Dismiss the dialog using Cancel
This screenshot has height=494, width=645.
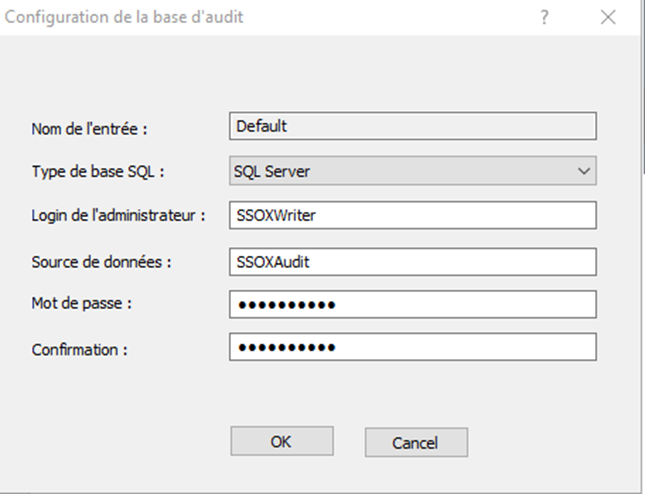tap(416, 443)
